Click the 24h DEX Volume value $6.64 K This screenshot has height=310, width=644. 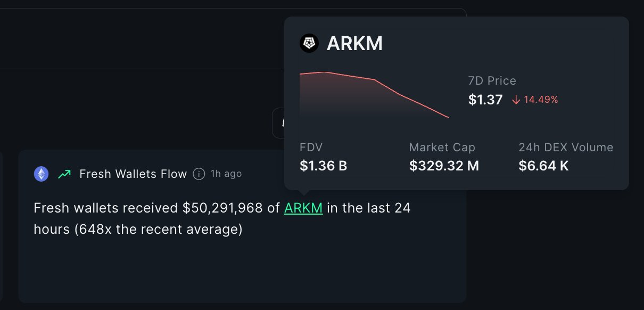tap(543, 166)
